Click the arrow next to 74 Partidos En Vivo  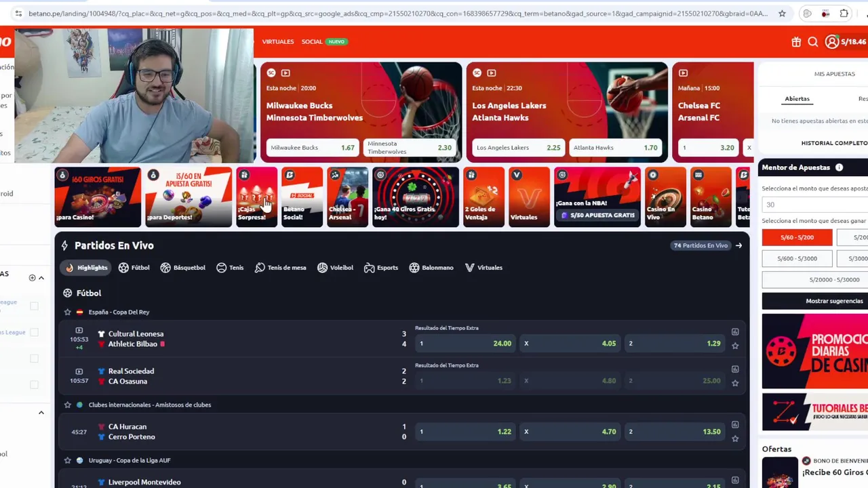(x=738, y=245)
